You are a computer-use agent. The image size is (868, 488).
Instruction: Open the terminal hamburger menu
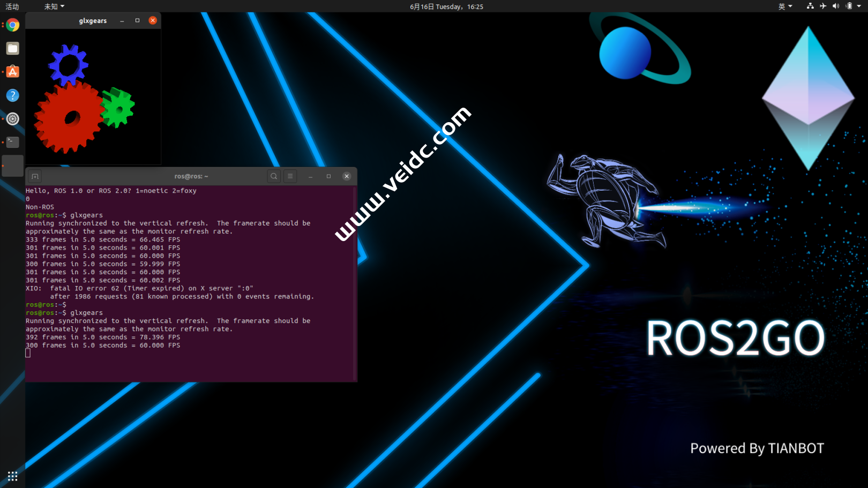290,176
